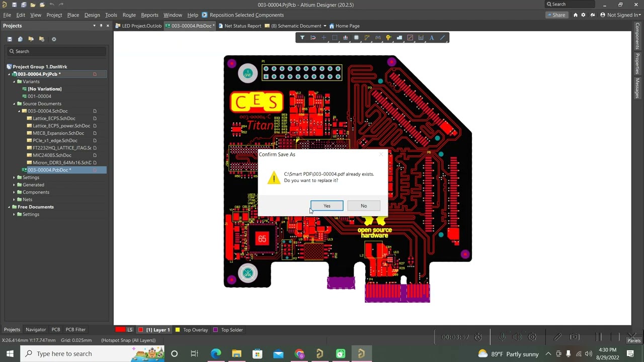Select the 001-00004 variant
Image resolution: width=644 pixels, height=362 pixels.
click(39, 97)
